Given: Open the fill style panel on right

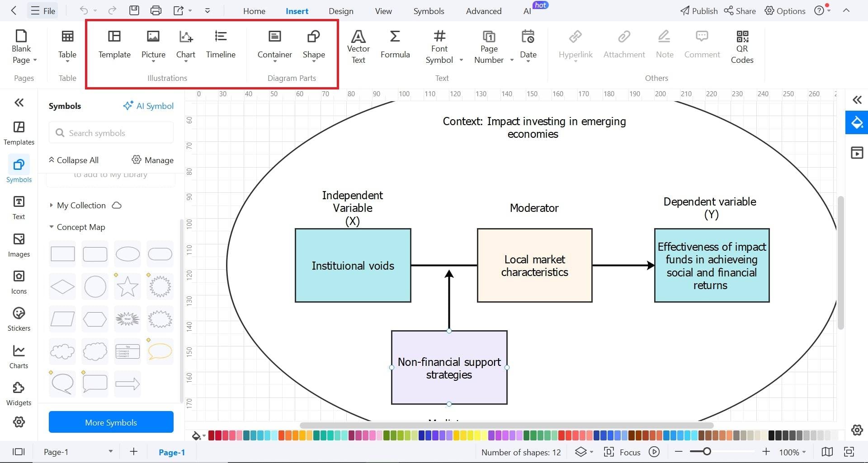Looking at the screenshot, I should click(x=857, y=122).
